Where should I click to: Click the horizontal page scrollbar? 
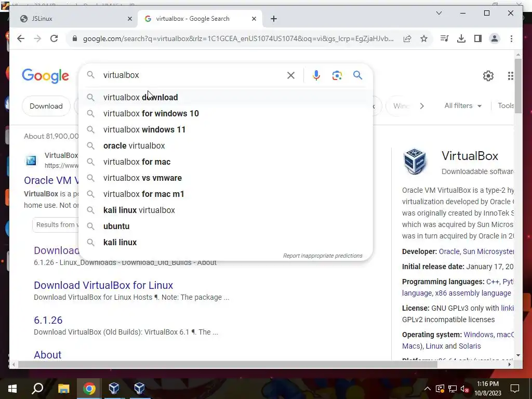coord(228,364)
